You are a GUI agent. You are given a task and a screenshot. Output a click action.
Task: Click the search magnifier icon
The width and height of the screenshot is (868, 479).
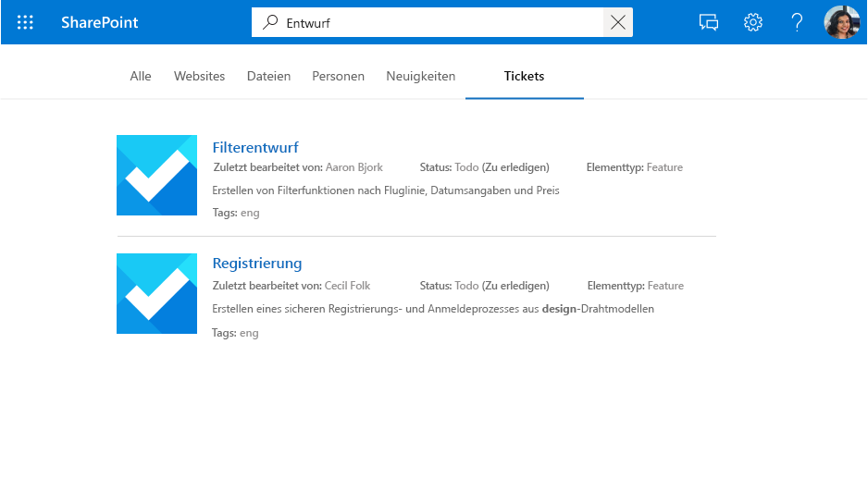point(270,22)
